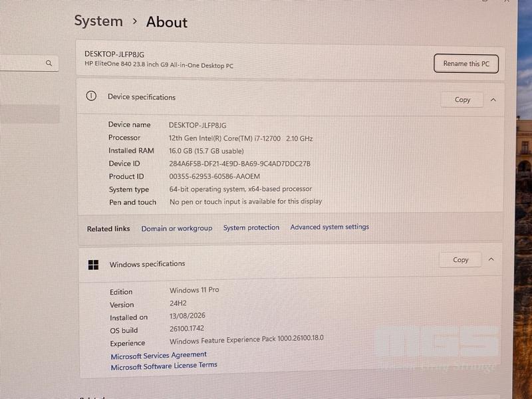
Task: Click the Related links label
Action: click(x=108, y=229)
